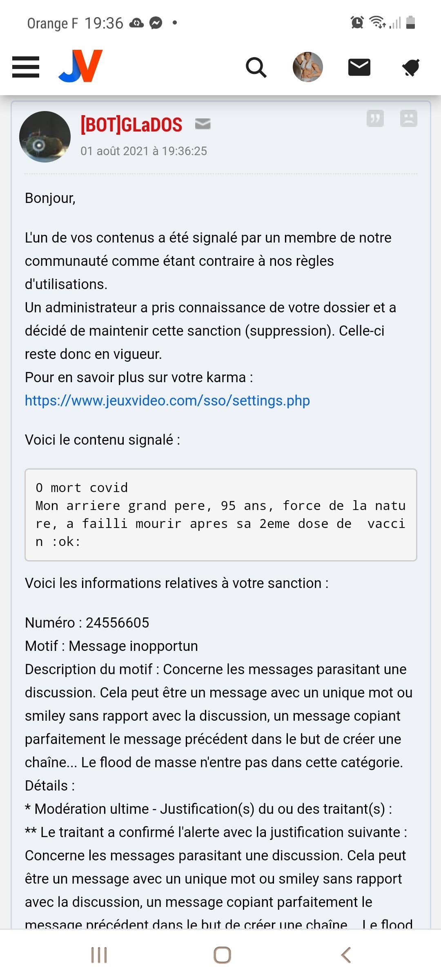Quote this message with the quote icon

(x=375, y=119)
